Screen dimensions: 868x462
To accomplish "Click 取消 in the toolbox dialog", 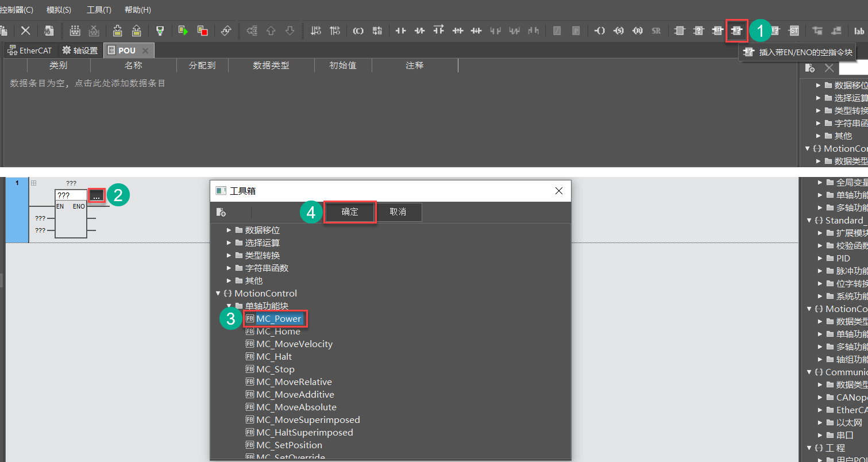I will click(398, 212).
